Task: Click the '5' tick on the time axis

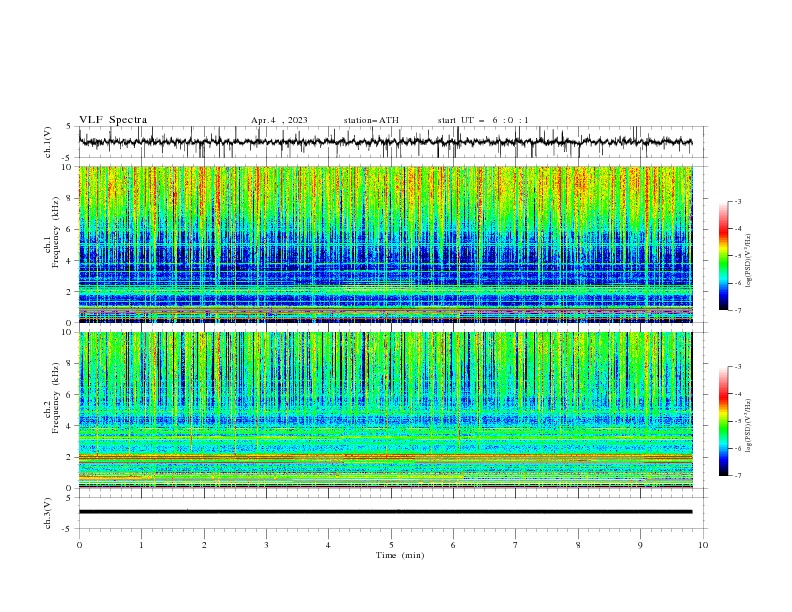Action: (x=391, y=545)
